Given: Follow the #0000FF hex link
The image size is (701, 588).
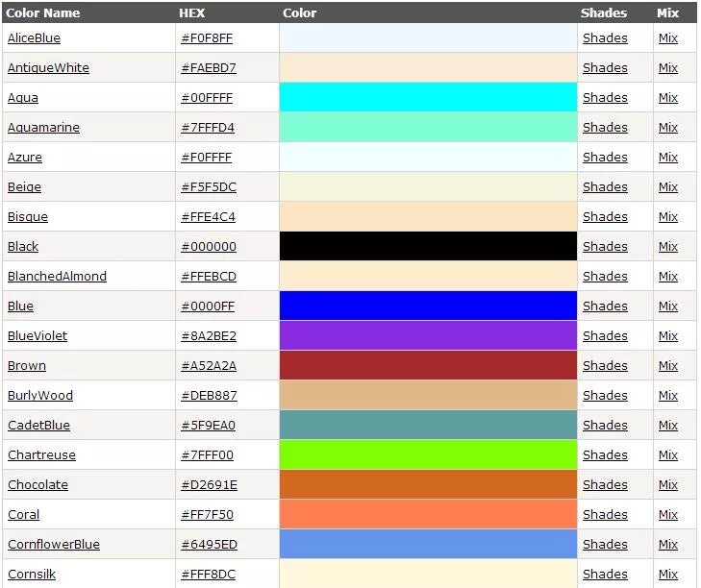Looking at the screenshot, I should coord(208,306).
